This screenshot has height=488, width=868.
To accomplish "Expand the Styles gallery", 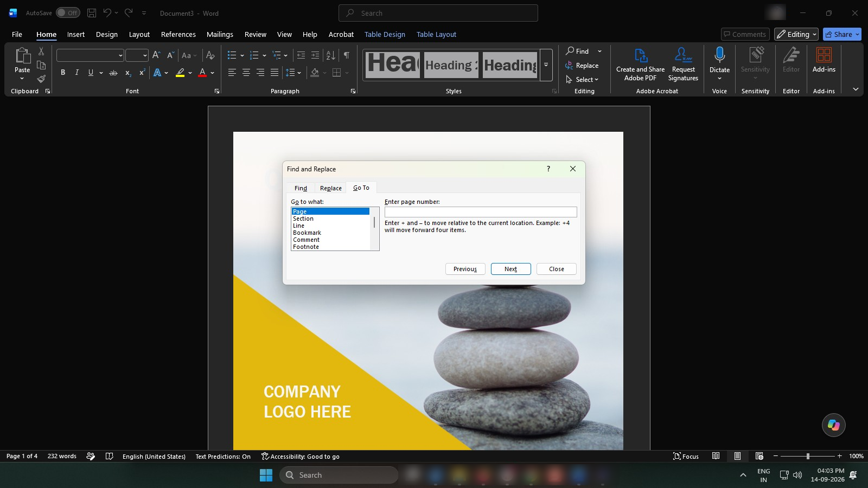I will pyautogui.click(x=546, y=65).
